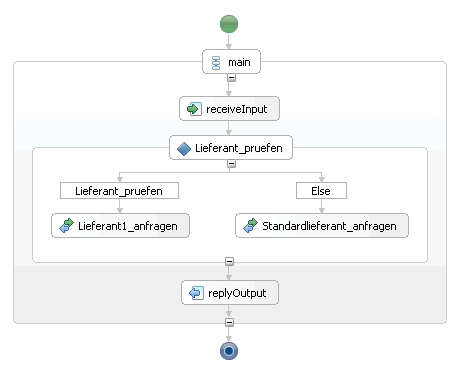
Task: Select the Lieferant_pruefen condition branch box
Action: [x=119, y=191]
